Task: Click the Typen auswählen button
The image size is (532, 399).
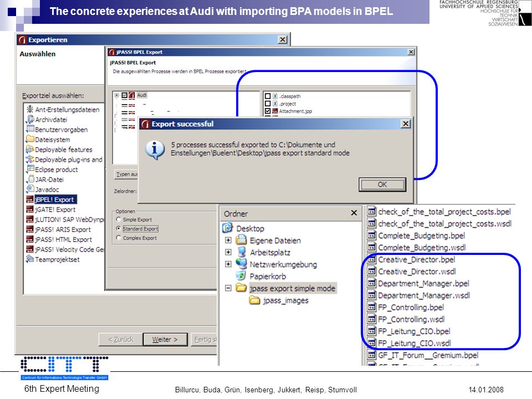Action: point(126,174)
